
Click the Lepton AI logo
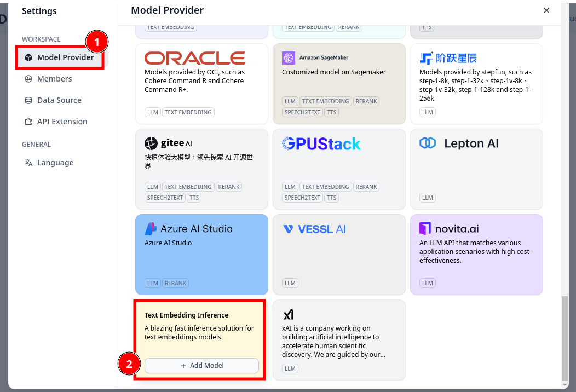(x=459, y=143)
